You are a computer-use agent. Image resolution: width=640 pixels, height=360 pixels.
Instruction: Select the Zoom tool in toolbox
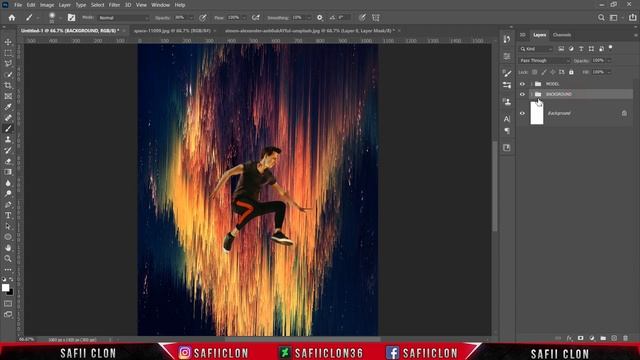[8, 258]
